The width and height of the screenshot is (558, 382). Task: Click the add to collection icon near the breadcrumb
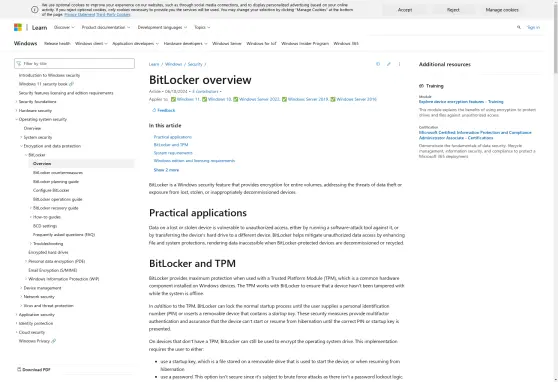point(378,64)
